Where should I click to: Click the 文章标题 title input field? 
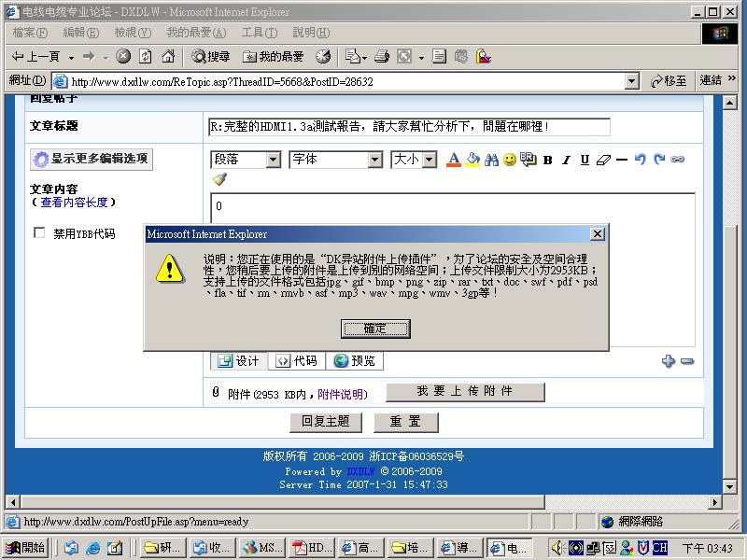[x=409, y=127]
